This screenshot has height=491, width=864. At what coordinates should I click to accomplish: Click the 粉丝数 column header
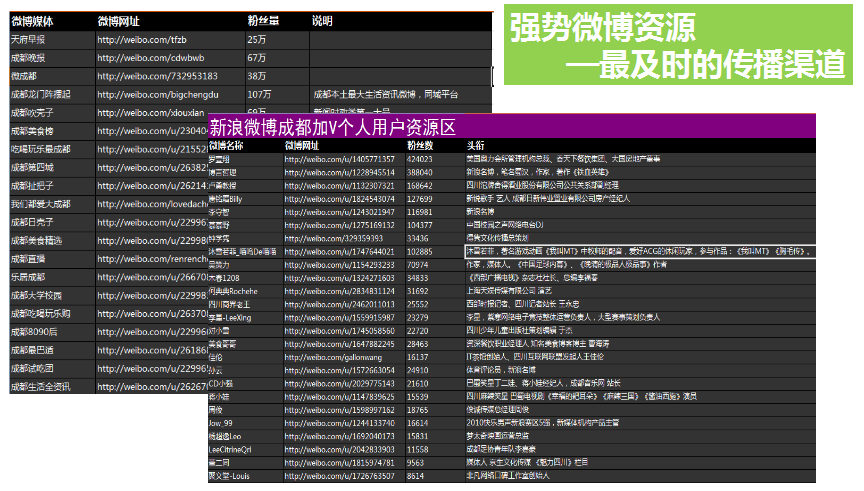click(420, 145)
